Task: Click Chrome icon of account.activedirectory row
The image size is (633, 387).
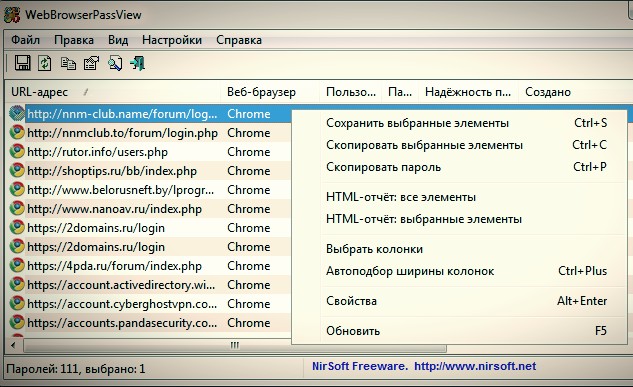Action: tap(17, 284)
